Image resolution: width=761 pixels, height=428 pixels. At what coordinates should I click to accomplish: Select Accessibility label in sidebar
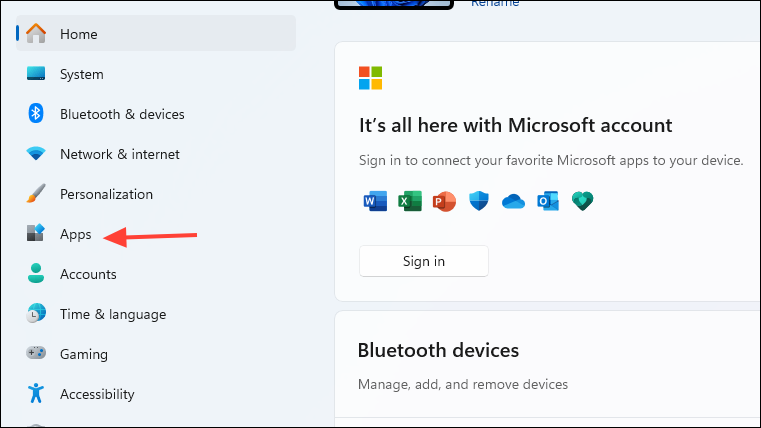coord(97,394)
